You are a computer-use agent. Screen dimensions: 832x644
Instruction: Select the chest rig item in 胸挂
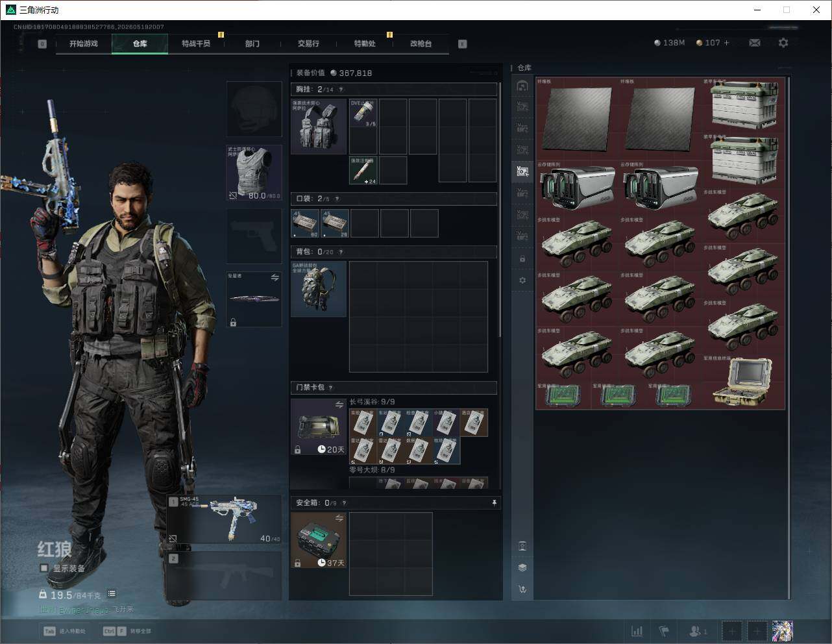pos(319,126)
